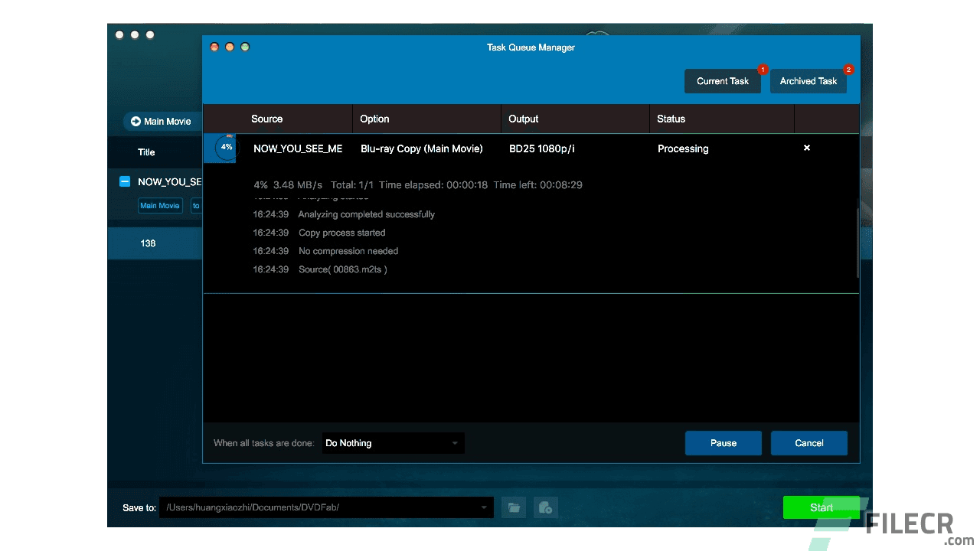This screenshot has width=980, height=551.
Task: Click the Time left 00:08:29 readout
Action: 537,185
